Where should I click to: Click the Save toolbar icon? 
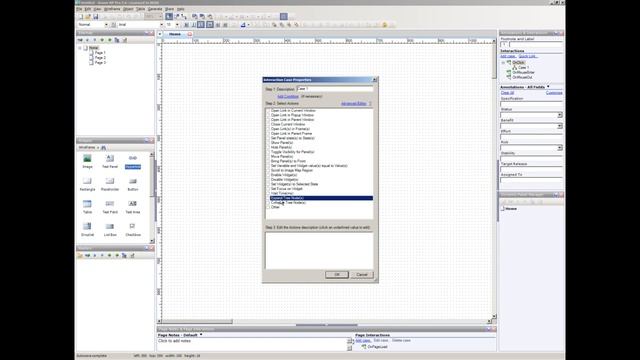(96, 17)
